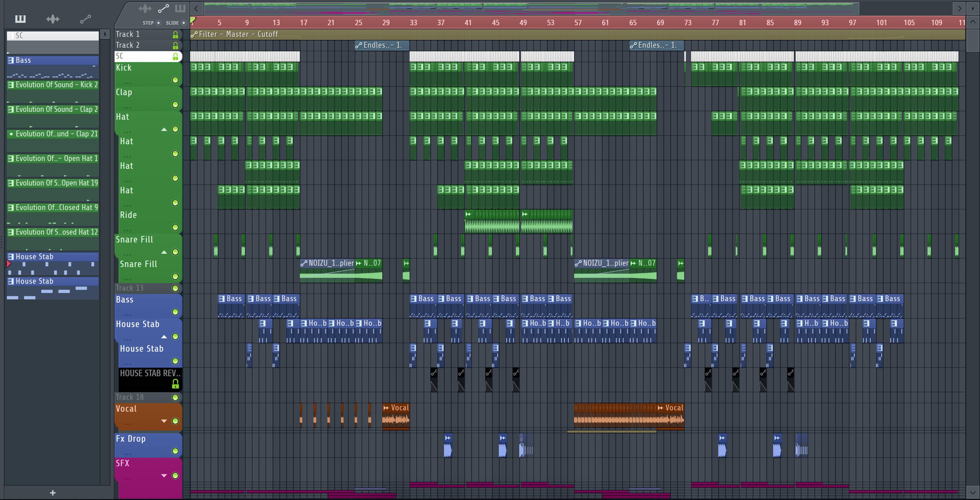Add a new pattern with plus icon
Image resolution: width=980 pixels, height=500 pixels.
point(53,493)
